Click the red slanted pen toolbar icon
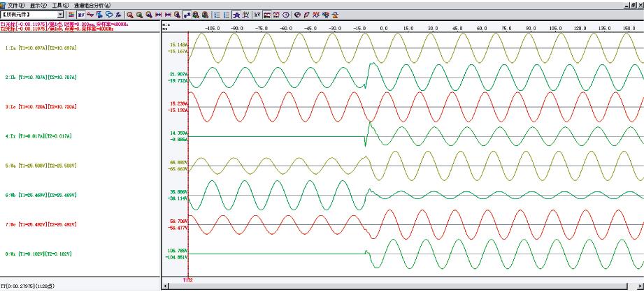 [307, 15]
